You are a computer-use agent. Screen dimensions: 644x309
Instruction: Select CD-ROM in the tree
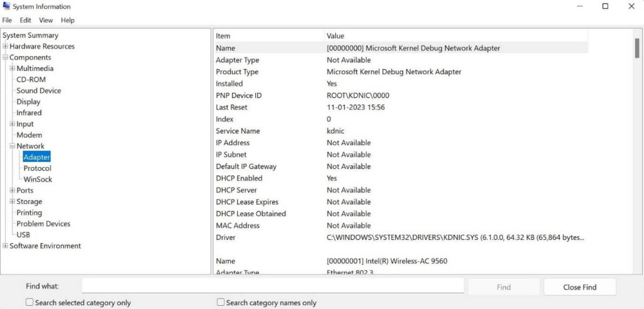pos(31,80)
